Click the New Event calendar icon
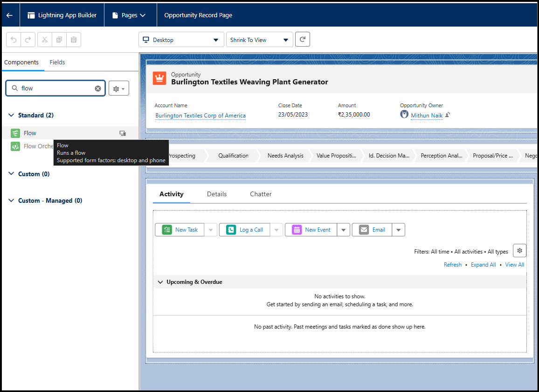 pos(297,230)
